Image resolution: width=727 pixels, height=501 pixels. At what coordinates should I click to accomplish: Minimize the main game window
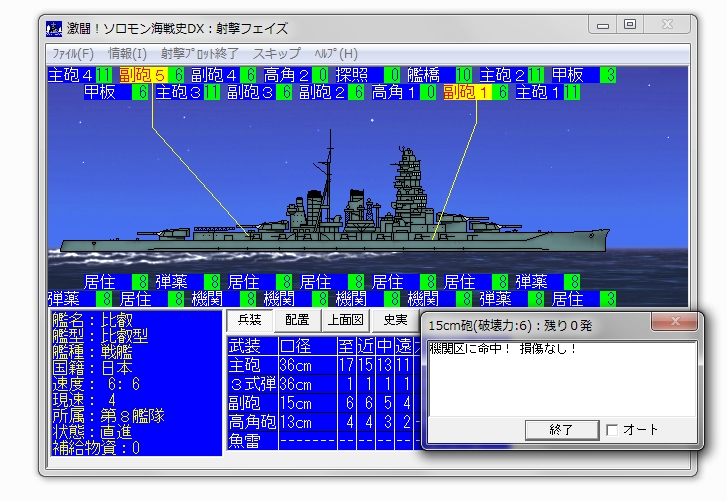[603, 25]
